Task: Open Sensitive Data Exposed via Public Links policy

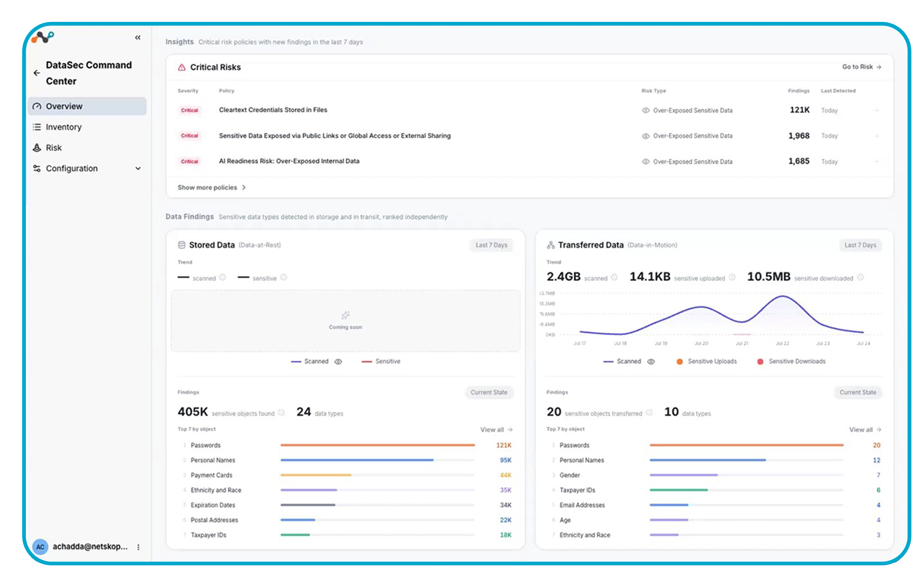Action: click(335, 136)
